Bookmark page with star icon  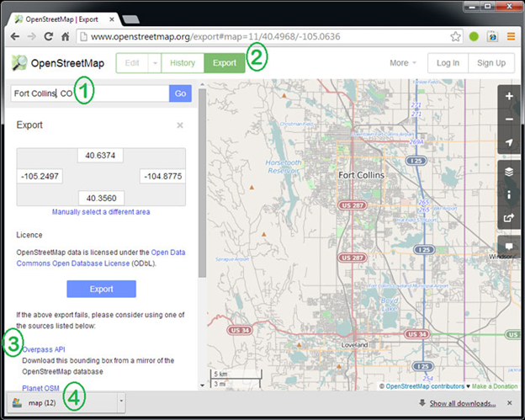(x=455, y=36)
